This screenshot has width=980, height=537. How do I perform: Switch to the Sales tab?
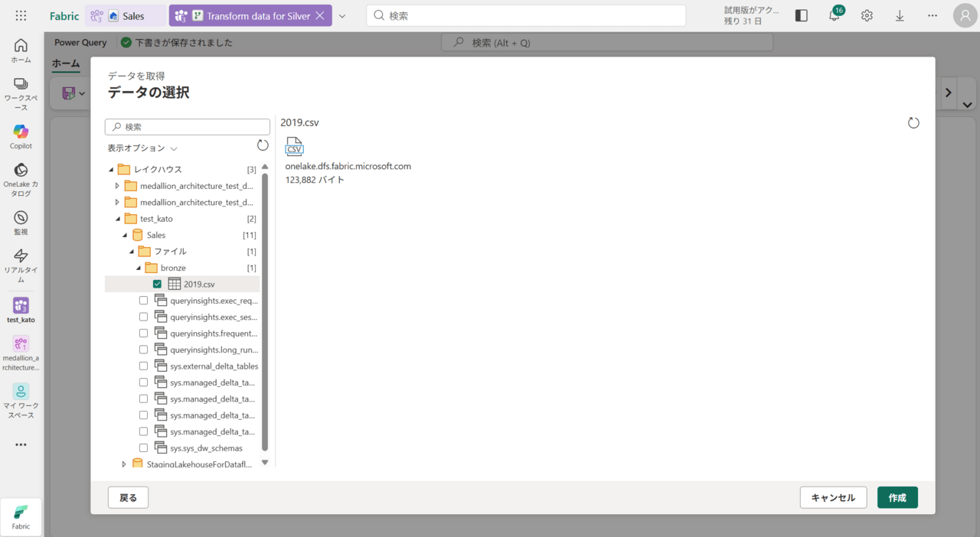(126, 16)
